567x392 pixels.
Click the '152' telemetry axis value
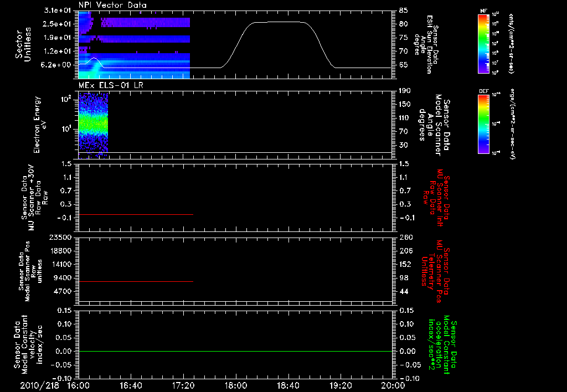pyautogui.click(x=406, y=264)
